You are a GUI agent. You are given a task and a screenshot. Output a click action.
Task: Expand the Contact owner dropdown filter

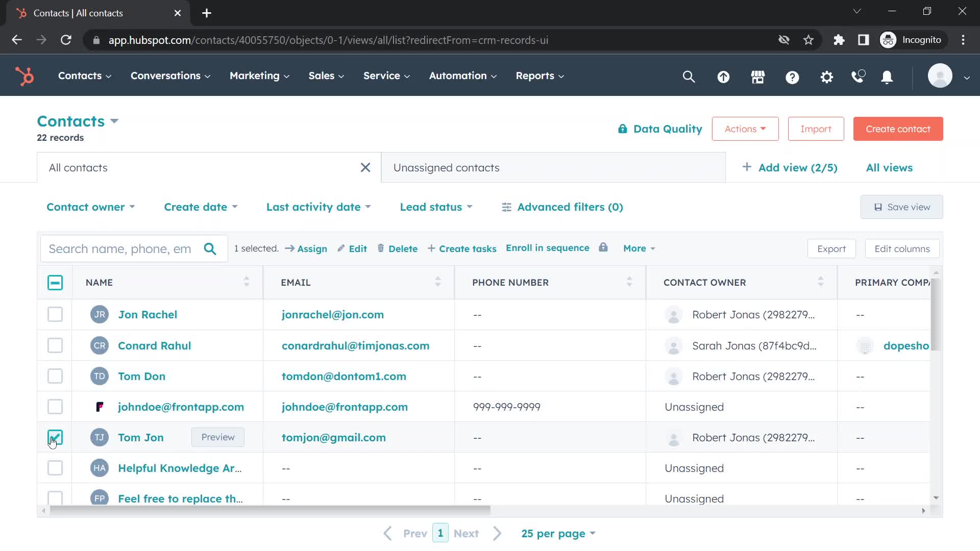[x=89, y=207]
